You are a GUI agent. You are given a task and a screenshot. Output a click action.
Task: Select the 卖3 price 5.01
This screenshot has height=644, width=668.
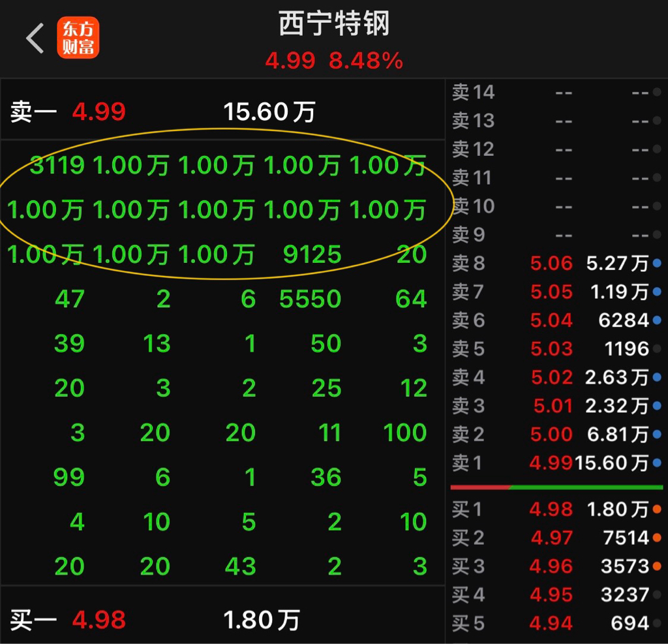[x=553, y=406]
